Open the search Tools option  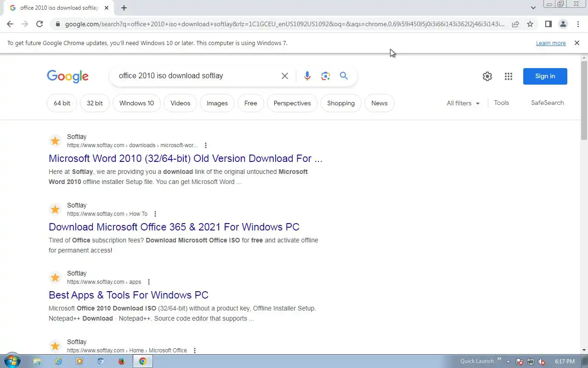coord(501,103)
